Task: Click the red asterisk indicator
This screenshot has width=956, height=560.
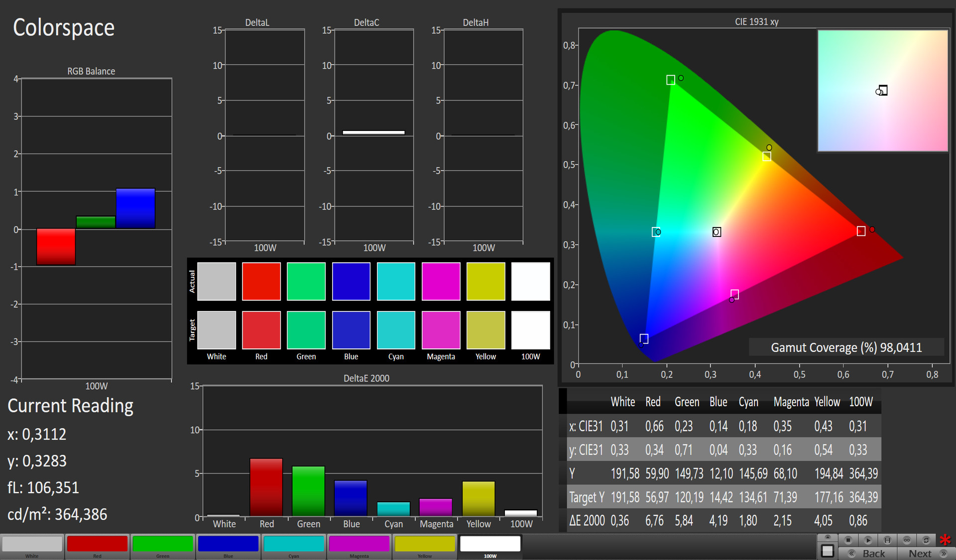Action: pos(945,540)
